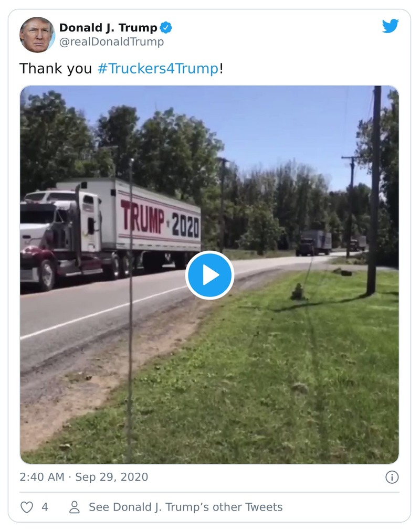The width and height of the screenshot is (420, 531).
Task: Expand tweet details via the info icon
Action: [x=391, y=477]
